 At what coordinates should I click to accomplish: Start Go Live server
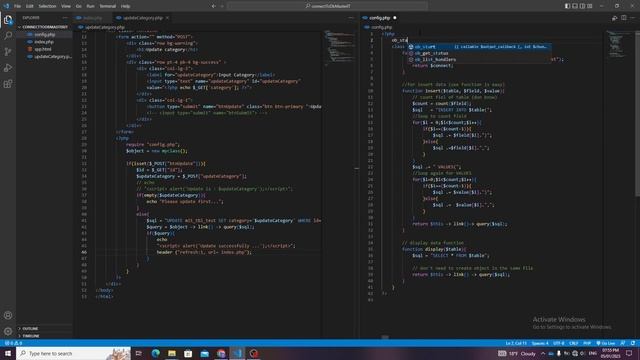[x=606, y=343]
